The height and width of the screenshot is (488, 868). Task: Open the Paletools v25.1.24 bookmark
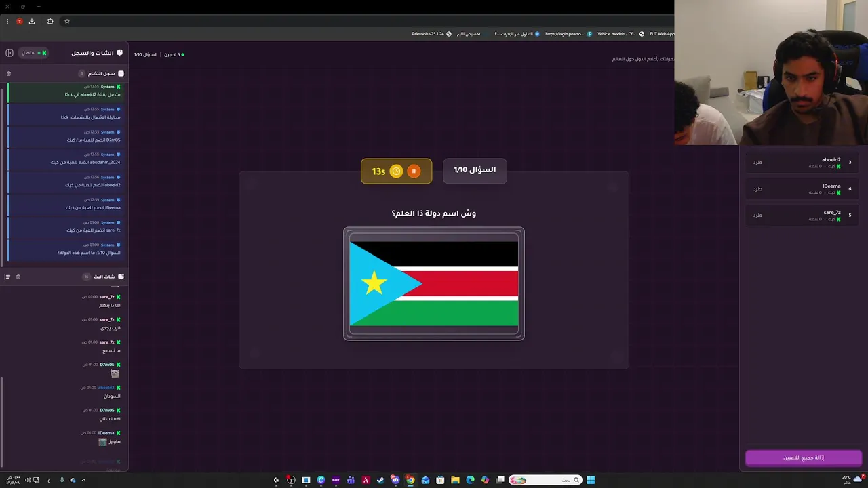pyautogui.click(x=431, y=34)
